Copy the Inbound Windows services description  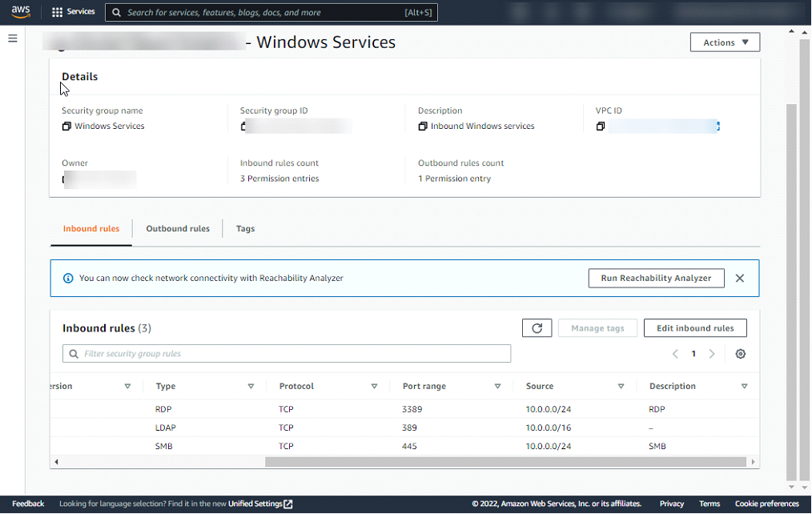pyautogui.click(x=423, y=126)
